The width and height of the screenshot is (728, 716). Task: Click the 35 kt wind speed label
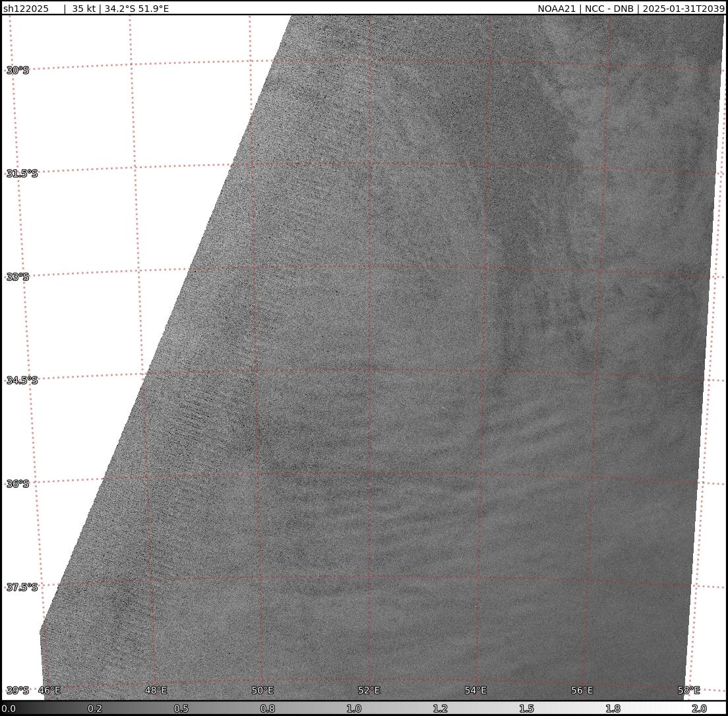click(x=84, y=9)
